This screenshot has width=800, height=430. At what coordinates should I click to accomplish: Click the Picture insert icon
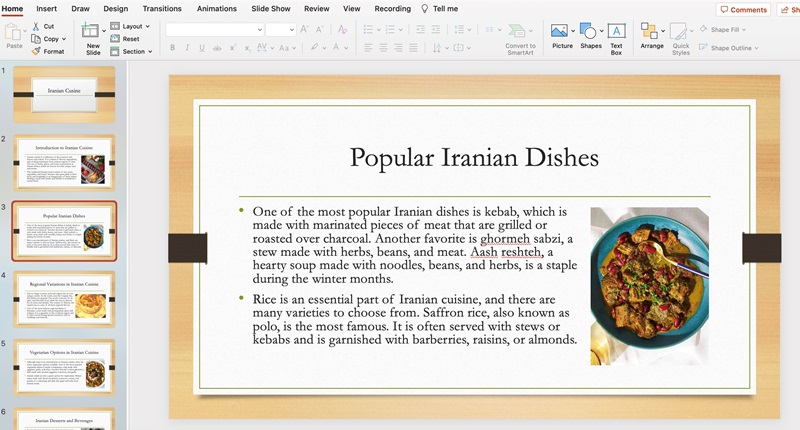pyautogui.click(x=561, y=32)
